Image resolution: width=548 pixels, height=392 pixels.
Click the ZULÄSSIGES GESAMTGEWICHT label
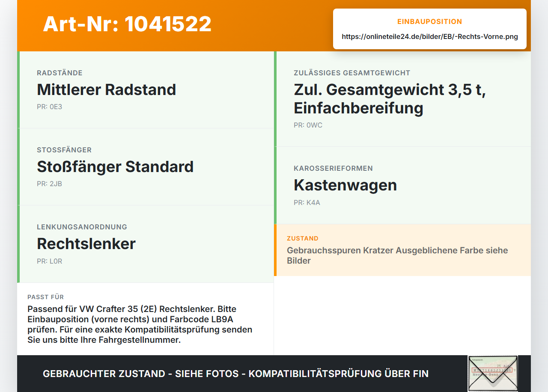352,73
